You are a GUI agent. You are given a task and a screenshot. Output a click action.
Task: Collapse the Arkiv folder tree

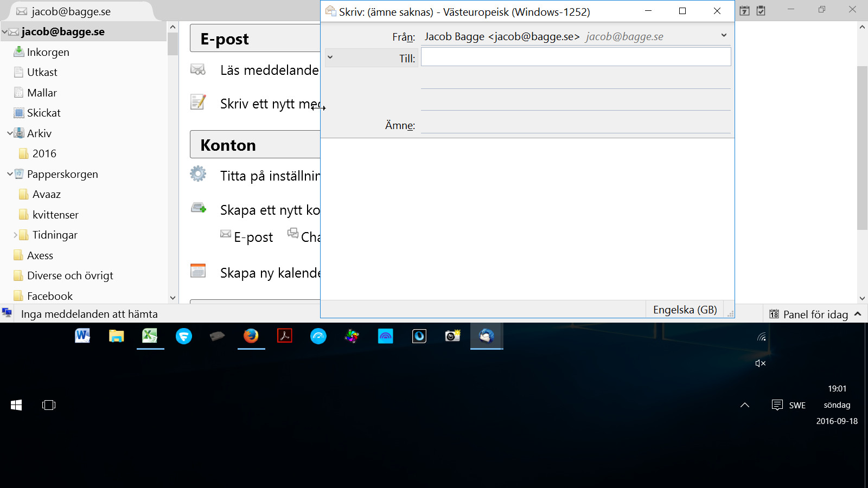pos(10,133)
